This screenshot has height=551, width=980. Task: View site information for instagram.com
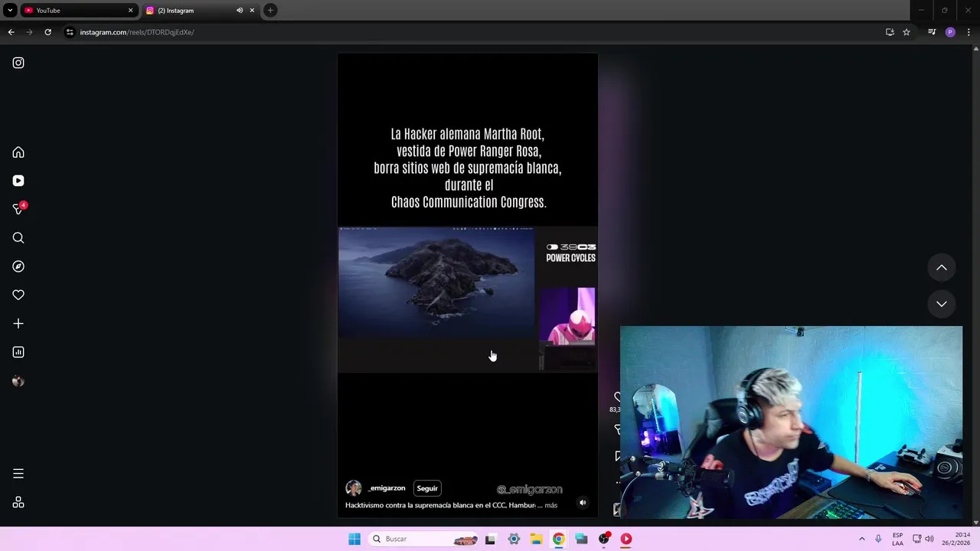click(70, 32)
